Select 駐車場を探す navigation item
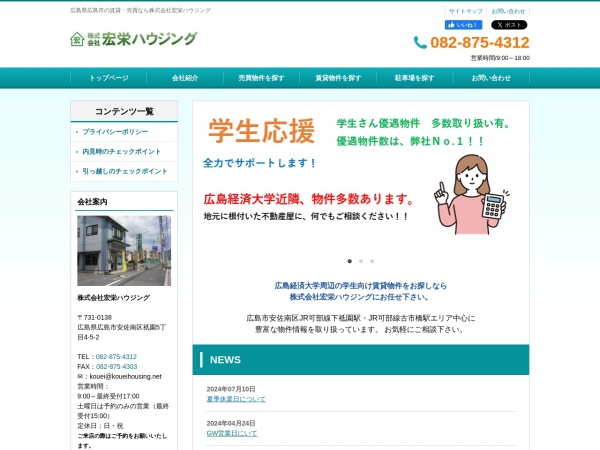Screen dimensions: 600x450 click(x=414, y=78)
